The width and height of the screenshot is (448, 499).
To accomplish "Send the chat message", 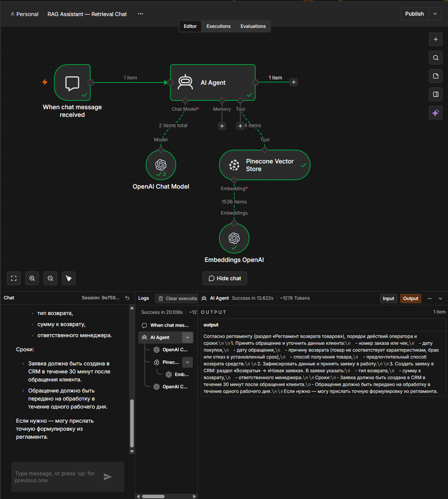I will [108, 476].
